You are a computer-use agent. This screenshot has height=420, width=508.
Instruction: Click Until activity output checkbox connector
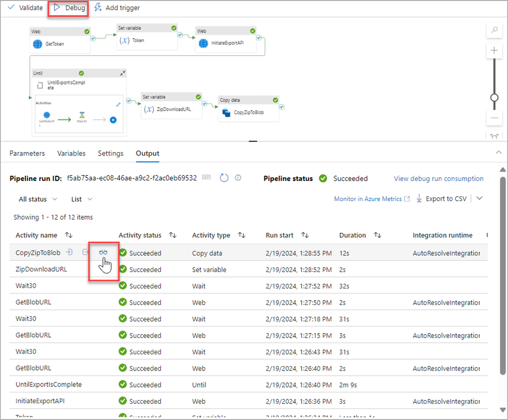tap(129, 101)
